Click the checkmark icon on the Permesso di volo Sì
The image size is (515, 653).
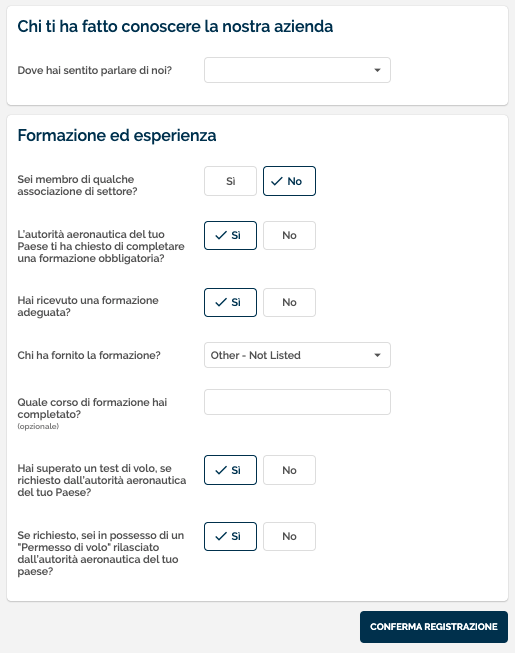[221, 536]
